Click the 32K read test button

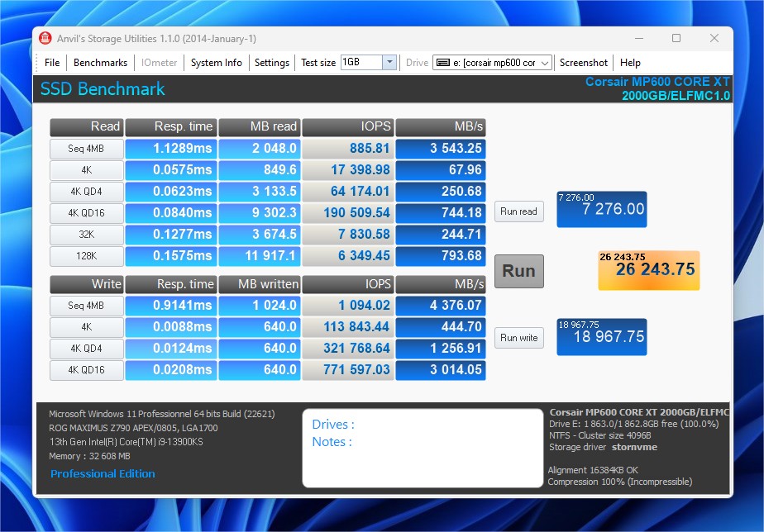click(x=86, y=235)
